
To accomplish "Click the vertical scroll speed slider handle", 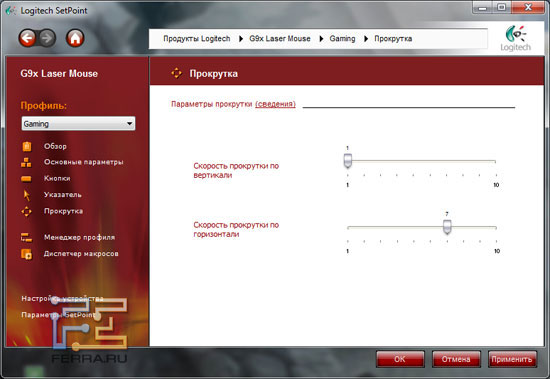I will [348, 160].
